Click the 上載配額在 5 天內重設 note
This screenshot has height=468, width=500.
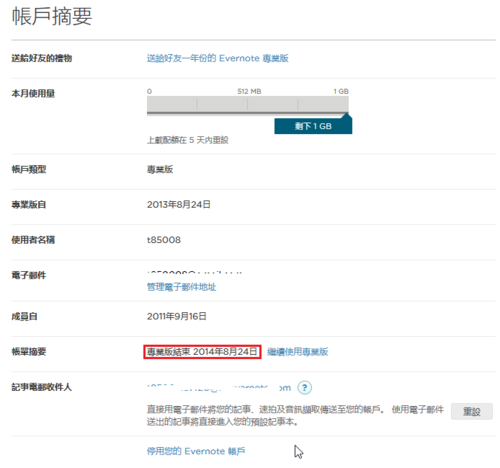pyautogui.click(x=188, y=140)
